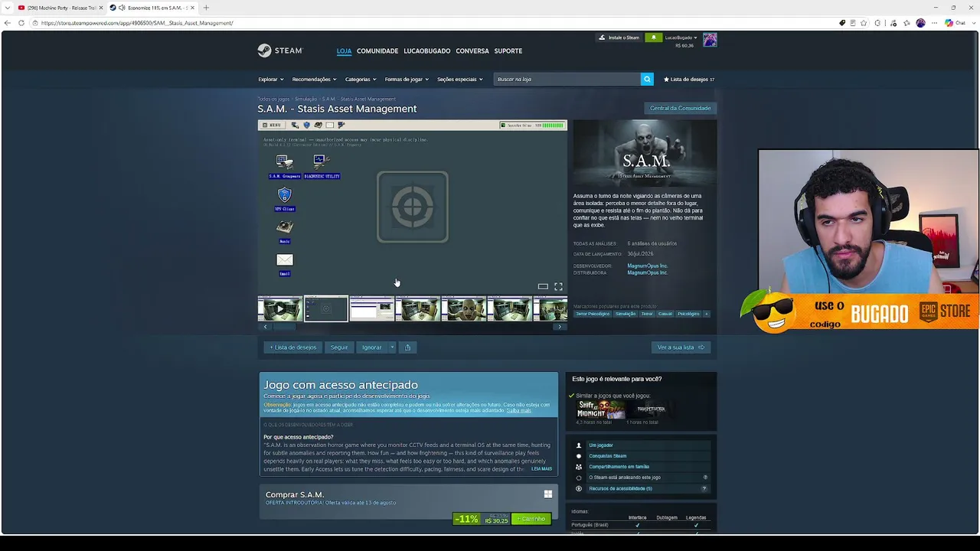Open Central da Comunidade
Viewport: 980px width, 551px height.
[x=680, y=108]
